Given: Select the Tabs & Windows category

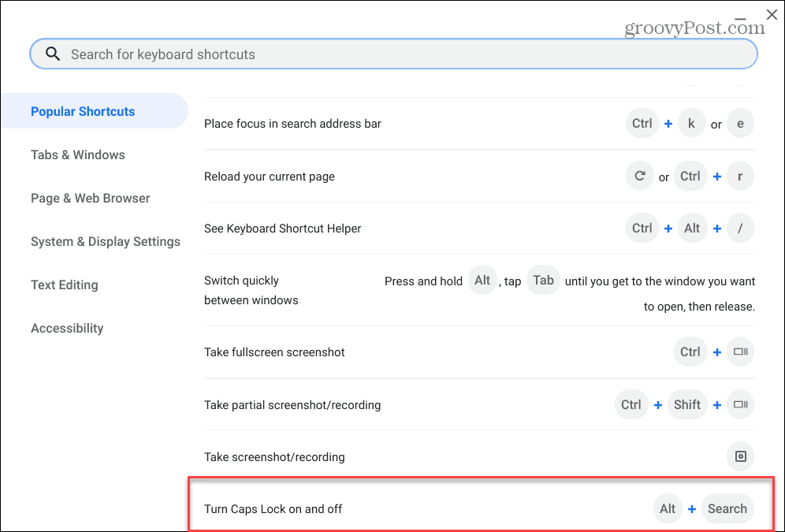Looking at the screenshot, I should pyautogui.click(x=77, y=154).
